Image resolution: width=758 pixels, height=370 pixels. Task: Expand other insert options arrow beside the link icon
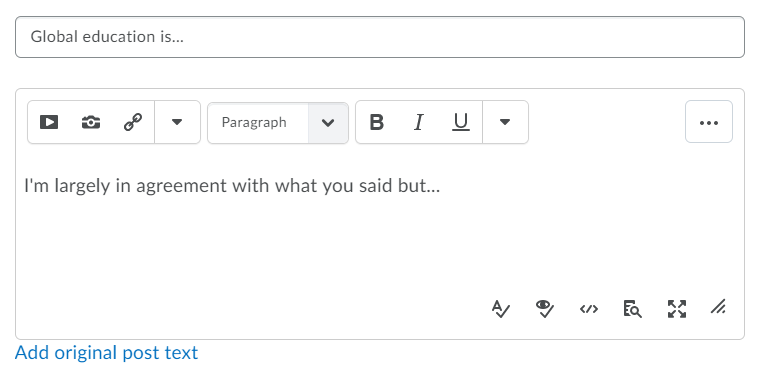(x=177, y=122)
